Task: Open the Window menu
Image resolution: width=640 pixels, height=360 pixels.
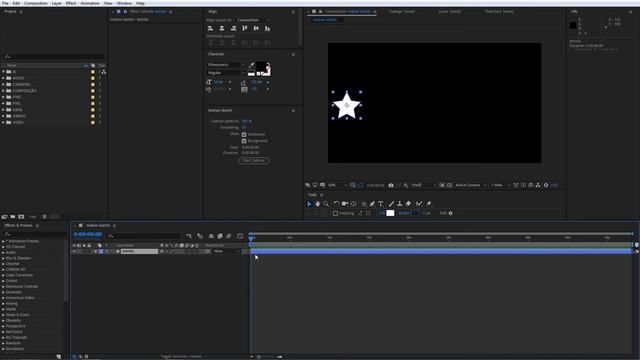Action: pyautogui.click(x=124, y=3)
